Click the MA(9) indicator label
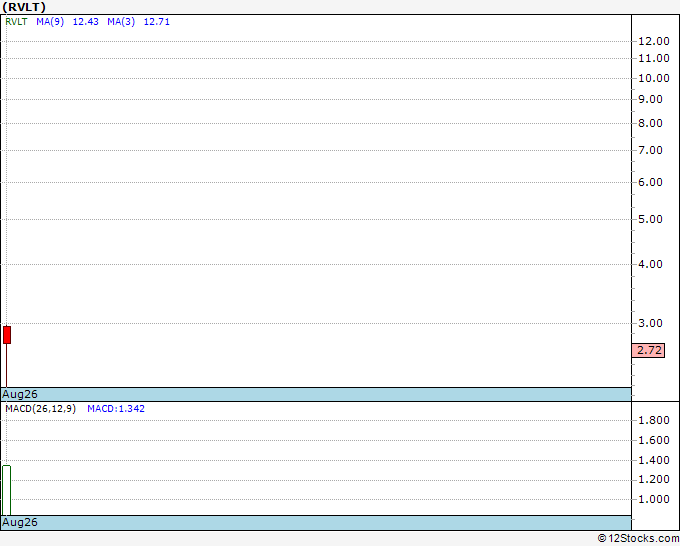The width and height of the screenshot is (680, 546). 50,22
